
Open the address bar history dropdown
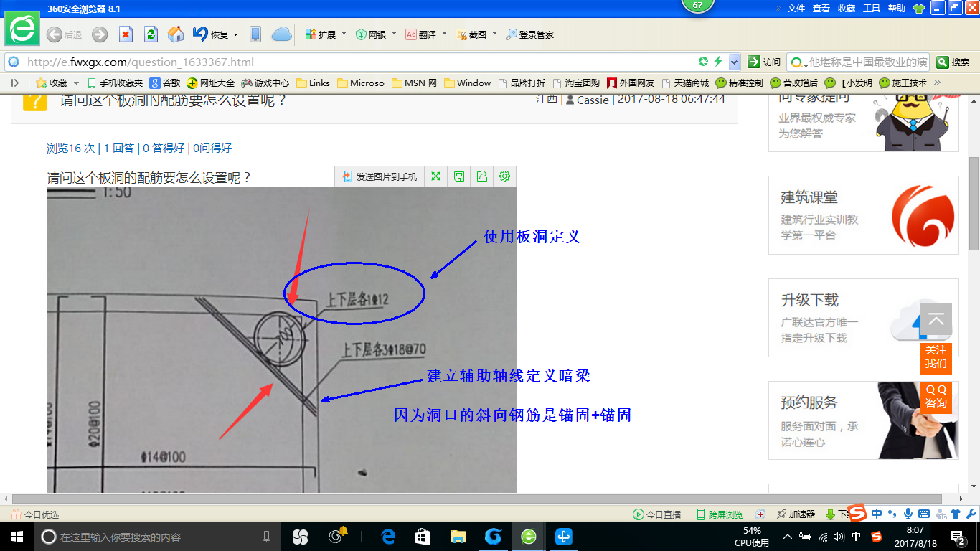click(x=734, y=62)
